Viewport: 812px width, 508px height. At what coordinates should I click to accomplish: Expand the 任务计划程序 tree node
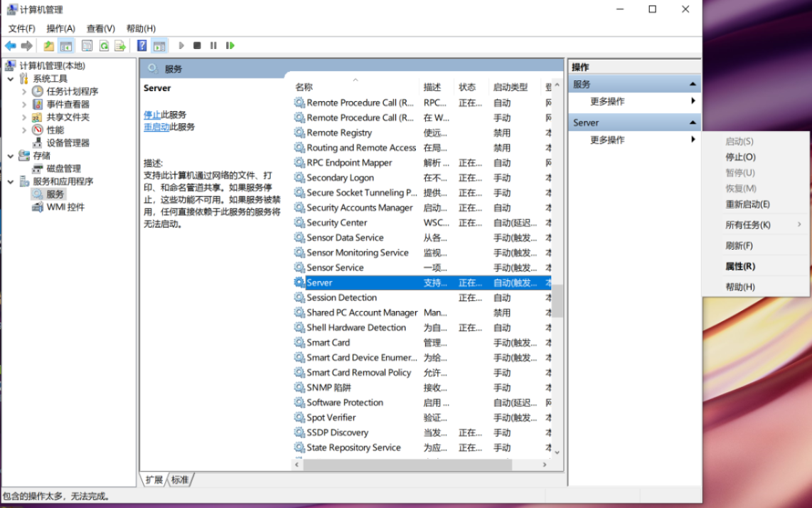pyautogui.click(x=24, y=92)
